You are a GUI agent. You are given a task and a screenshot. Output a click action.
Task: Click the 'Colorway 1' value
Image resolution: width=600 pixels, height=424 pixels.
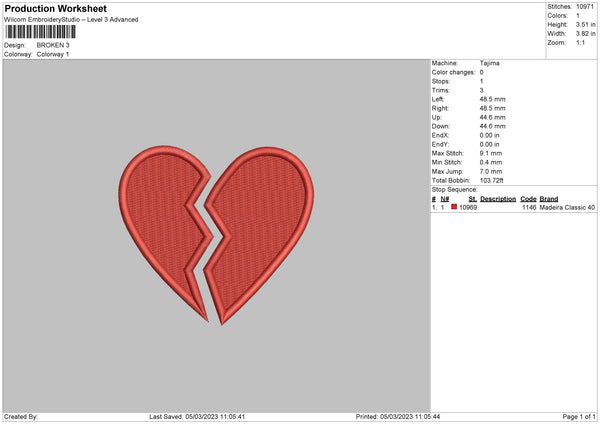[53, 54]
